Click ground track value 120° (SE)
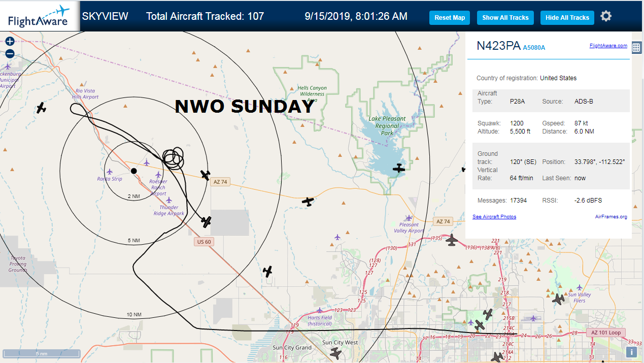The height and width of the screenshot is (363, 644). tap(523, 162)
